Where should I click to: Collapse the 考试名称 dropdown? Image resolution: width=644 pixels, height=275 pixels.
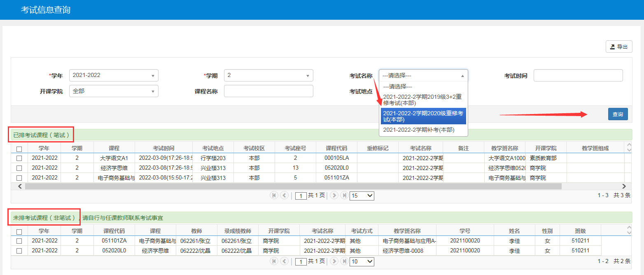coord(423,75)
